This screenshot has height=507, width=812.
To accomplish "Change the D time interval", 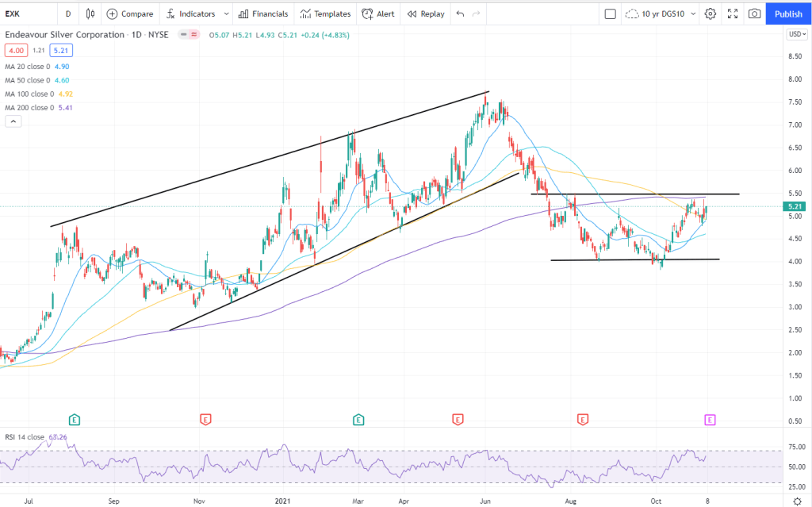I will pos(68,13).
